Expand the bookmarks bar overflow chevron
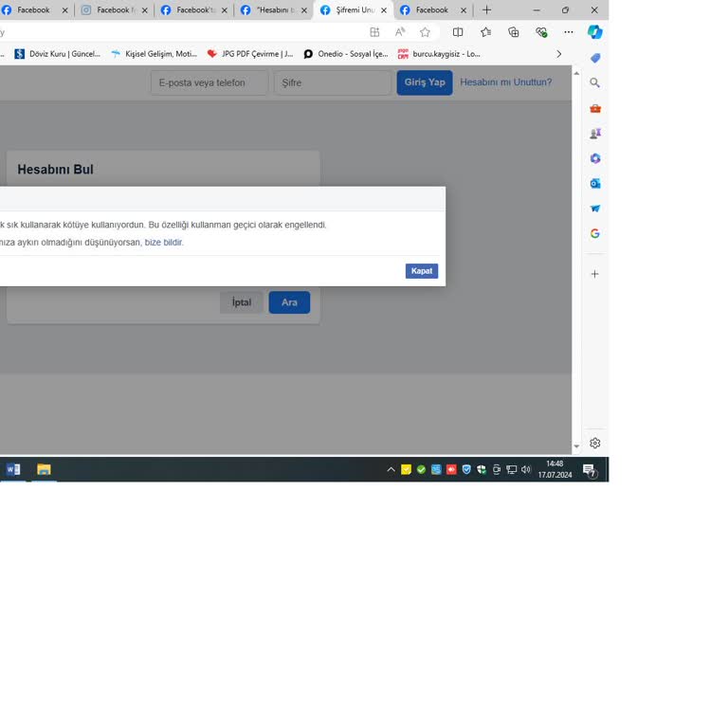The height and width of the screenshot is (728, 728). point(559,54)
